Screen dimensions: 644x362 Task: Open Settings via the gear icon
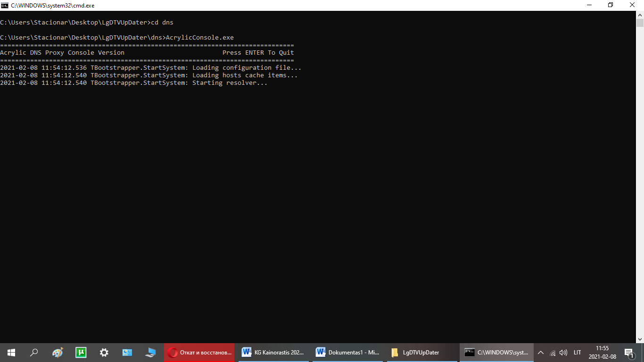coord(104,352)
